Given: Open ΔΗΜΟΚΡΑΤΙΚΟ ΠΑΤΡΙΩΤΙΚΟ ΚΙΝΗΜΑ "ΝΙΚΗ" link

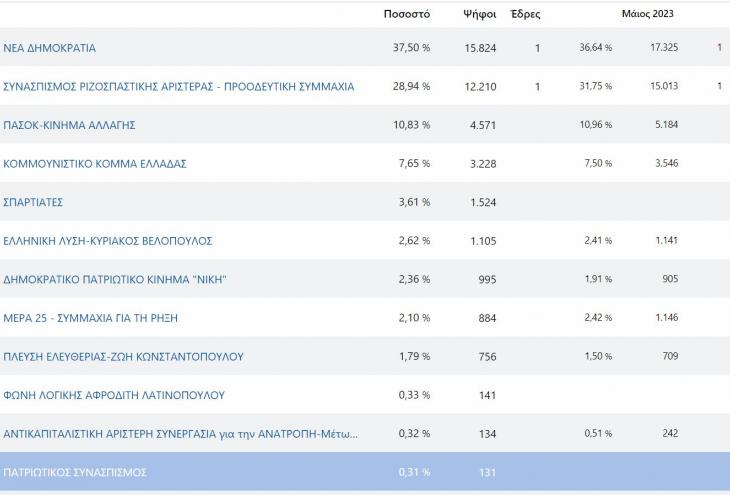Looking at the screenshot, I should tap(115, 279).
